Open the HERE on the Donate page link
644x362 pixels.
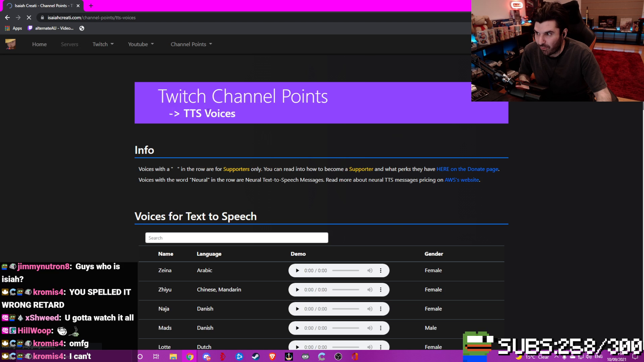467,169
